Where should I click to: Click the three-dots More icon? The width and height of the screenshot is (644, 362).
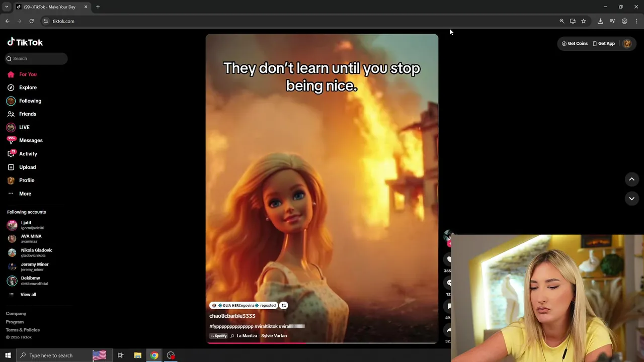coord(11,194)
